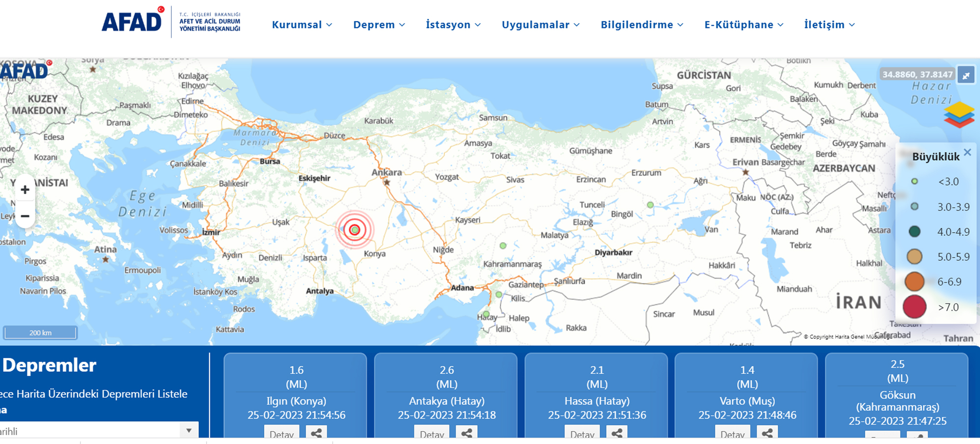Open the Uygulamalar menu
The height and width of the screenshot is (444, 980).
(541, 25)
